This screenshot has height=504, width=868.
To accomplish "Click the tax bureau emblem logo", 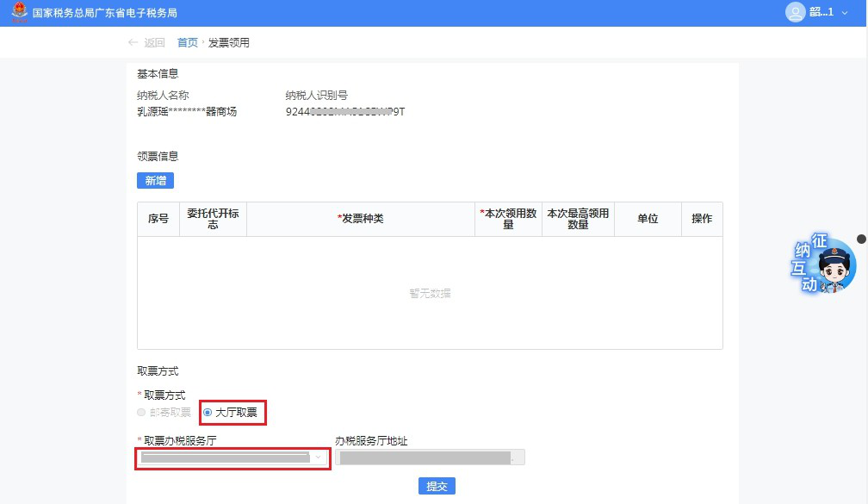I will point(19,12).
